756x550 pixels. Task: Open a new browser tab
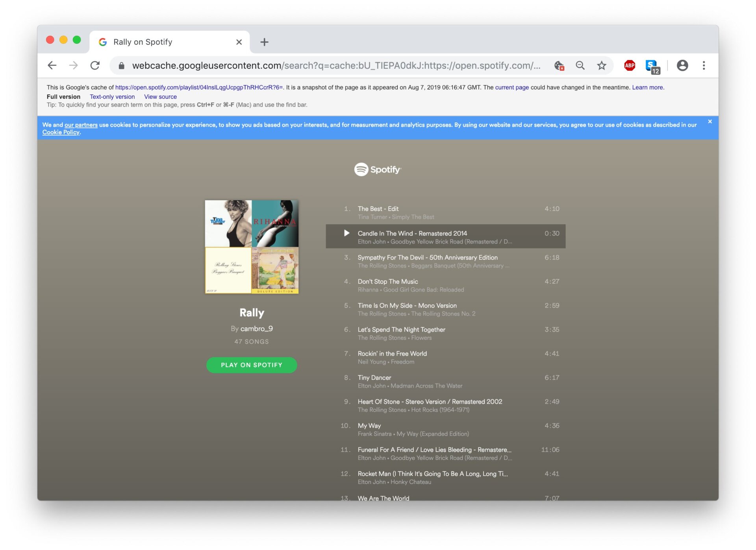(264, 42)
